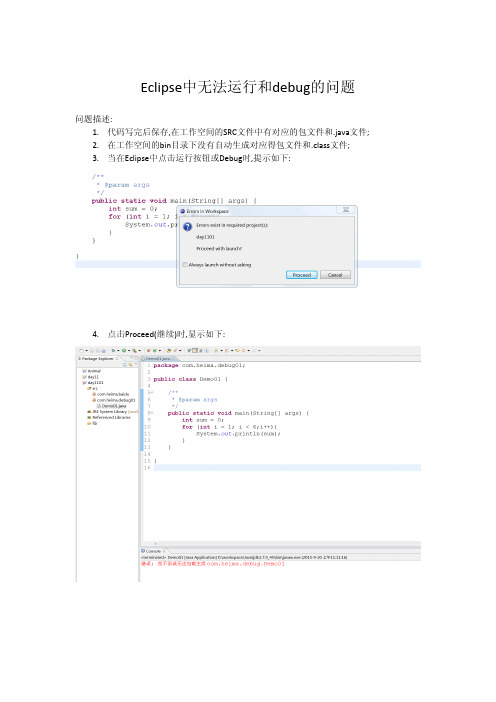Select the Demo01.java editor tab

coord(158,359)
